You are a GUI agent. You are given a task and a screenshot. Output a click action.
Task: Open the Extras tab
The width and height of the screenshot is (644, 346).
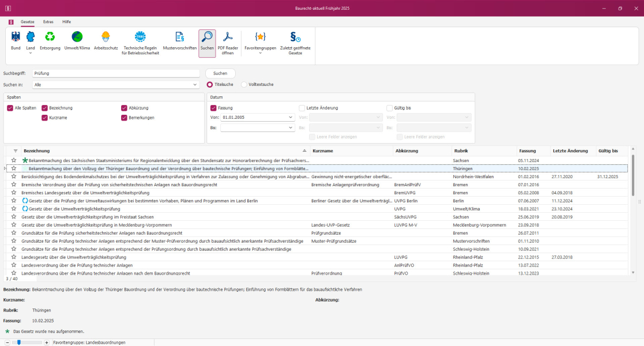(x=48, y=22)
